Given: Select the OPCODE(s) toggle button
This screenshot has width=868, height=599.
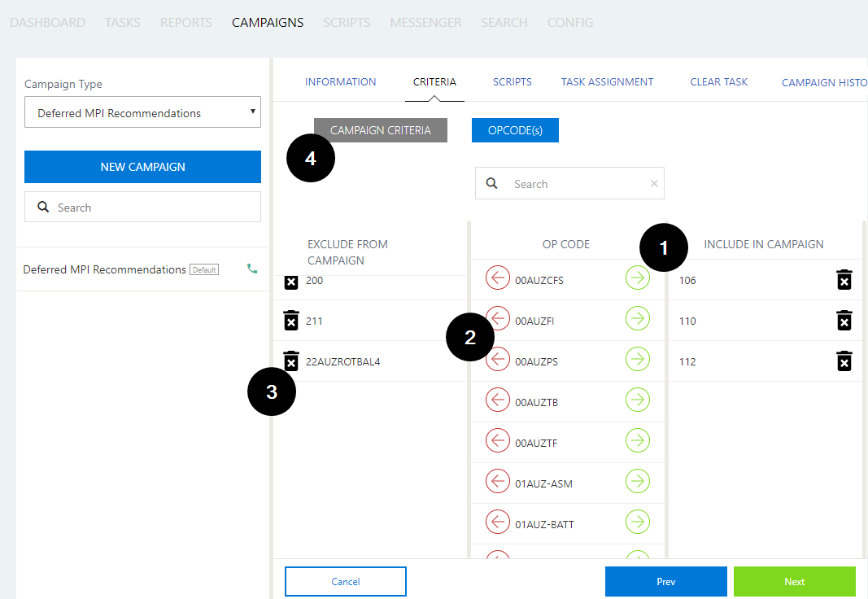Looking at the screenshot, I should tap(515, 130).
